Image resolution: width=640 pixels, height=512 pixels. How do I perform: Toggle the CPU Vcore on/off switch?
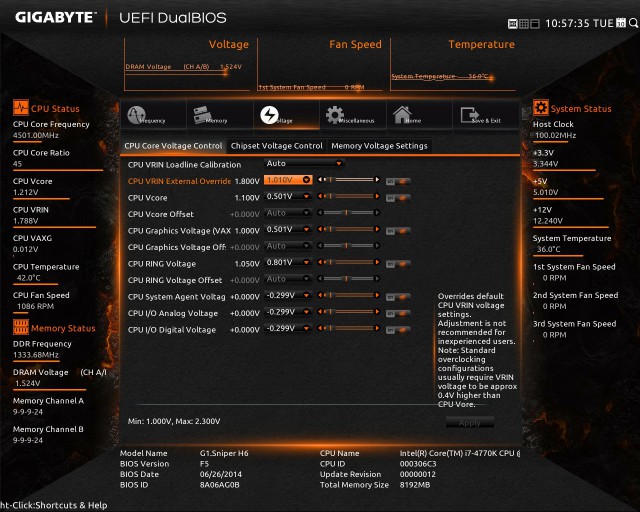click(x=398, y=198)
